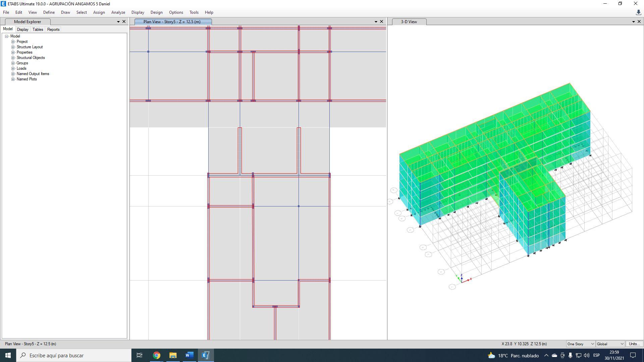Open File Explorer from the taskbar

(173, 355)
